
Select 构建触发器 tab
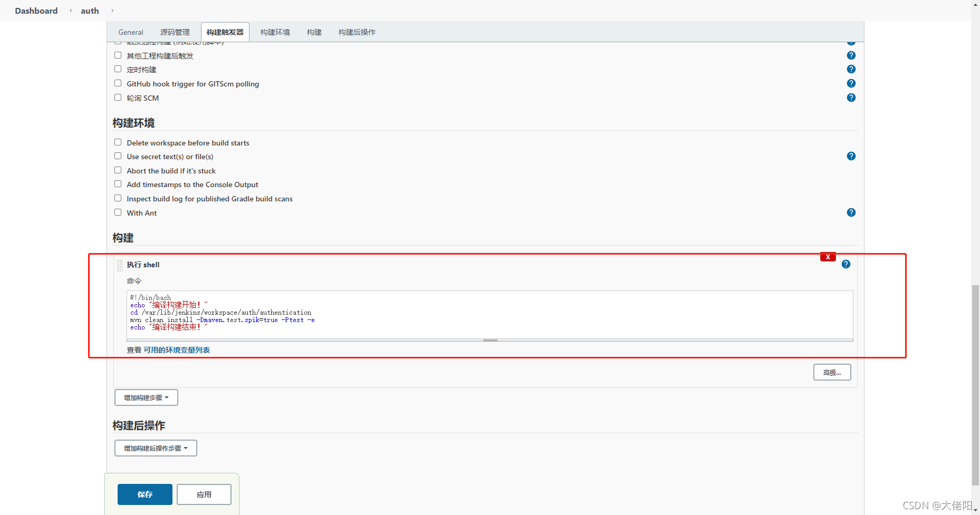click(x=225, y=32)
